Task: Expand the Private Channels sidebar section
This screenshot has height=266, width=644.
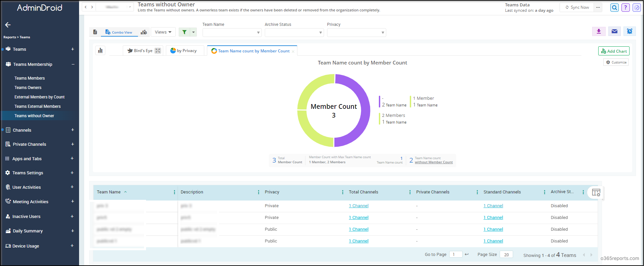Action: pyautogui.click(x=73, y=144)
